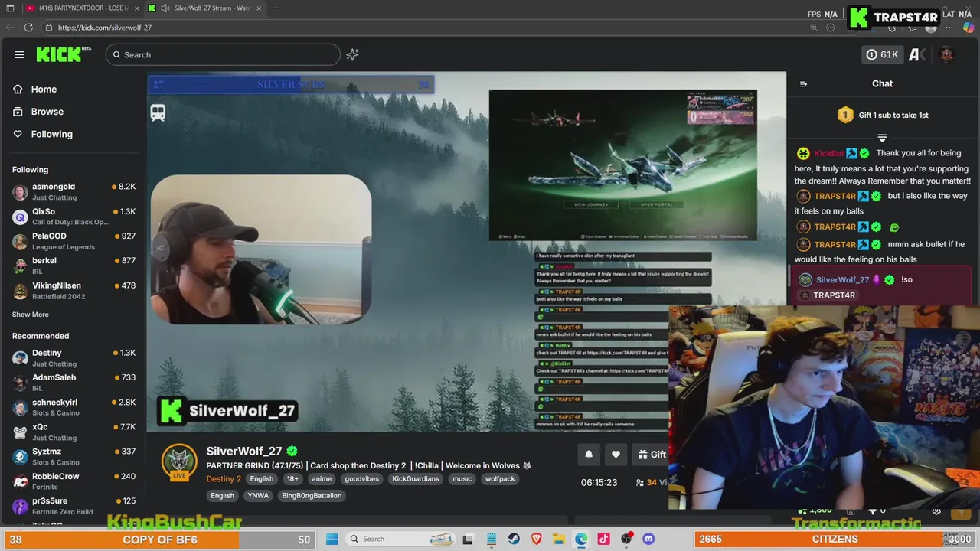Screen dimensions: 980x551
Task: Open VikingNilsen's channel avatar
Action: point(20,291)
